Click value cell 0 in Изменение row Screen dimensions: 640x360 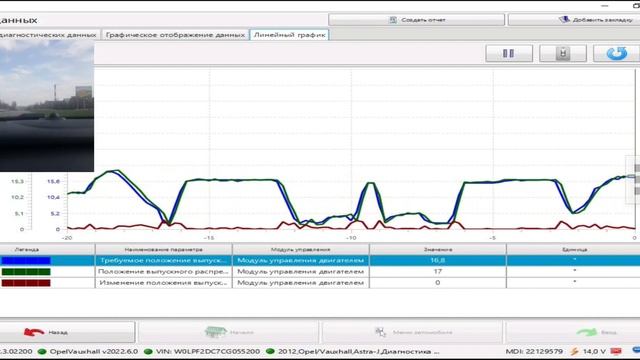pyautogui.click(x=438, y=283)
